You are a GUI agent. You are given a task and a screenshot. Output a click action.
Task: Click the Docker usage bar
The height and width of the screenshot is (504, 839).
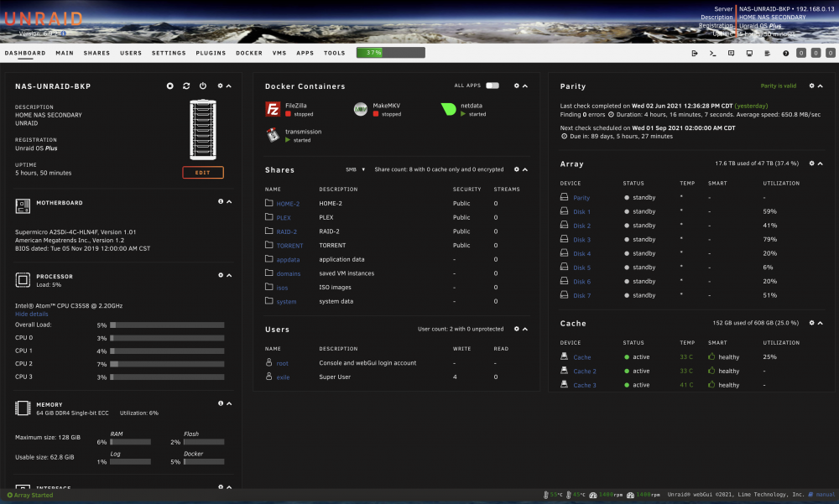(x=204, y=462)
